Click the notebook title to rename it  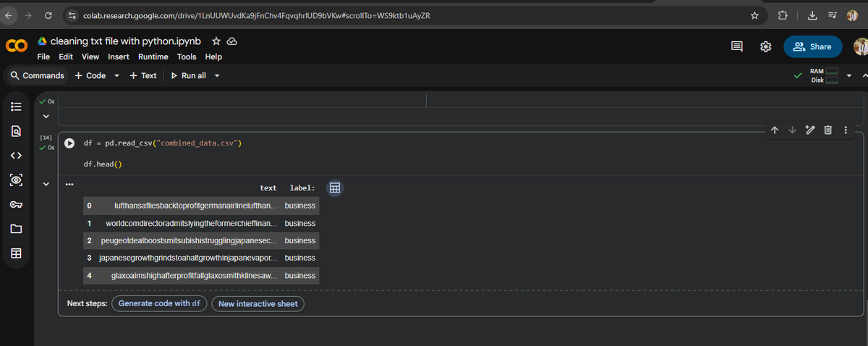[x=125, y=41]
